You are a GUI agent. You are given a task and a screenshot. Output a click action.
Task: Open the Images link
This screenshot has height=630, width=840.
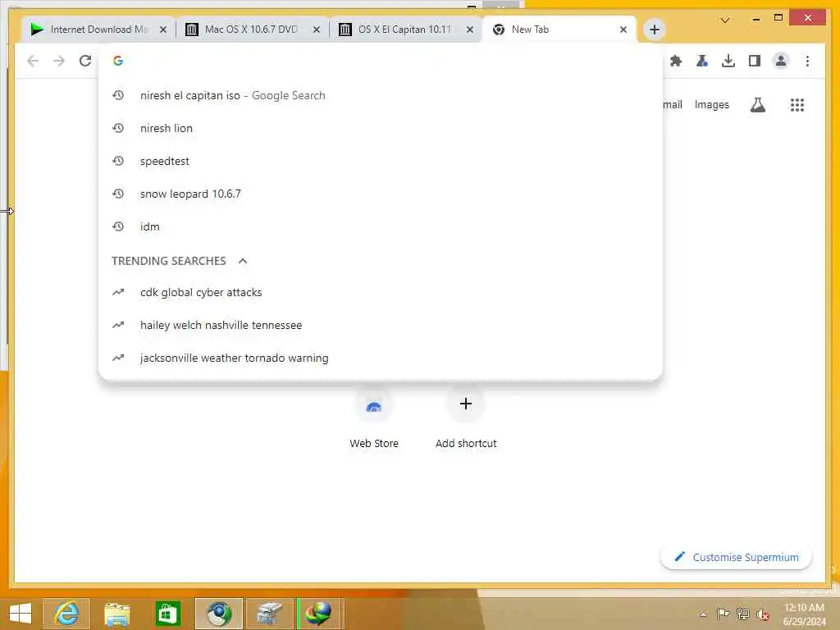coord(711,104)
